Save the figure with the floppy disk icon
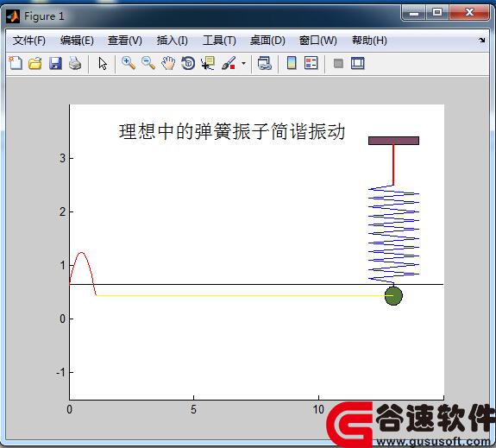Screen dimensions: 496x448 [x=55, y=63]
